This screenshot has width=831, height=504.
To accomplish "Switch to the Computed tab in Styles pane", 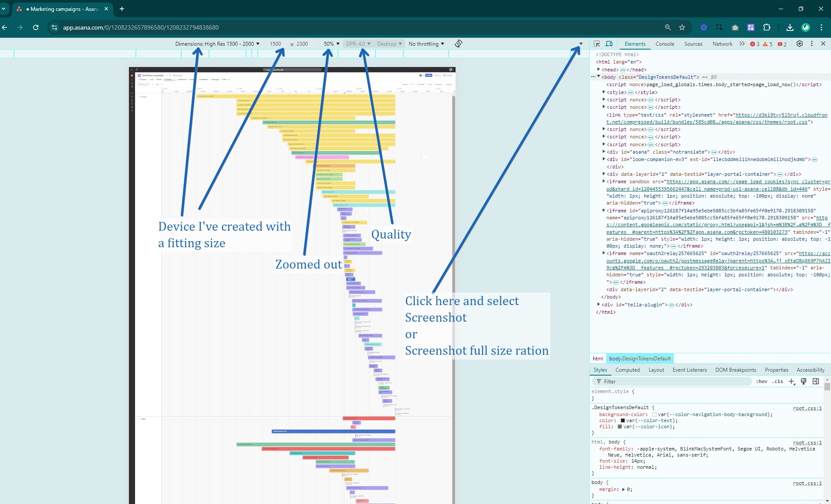I will click(628, 370).
